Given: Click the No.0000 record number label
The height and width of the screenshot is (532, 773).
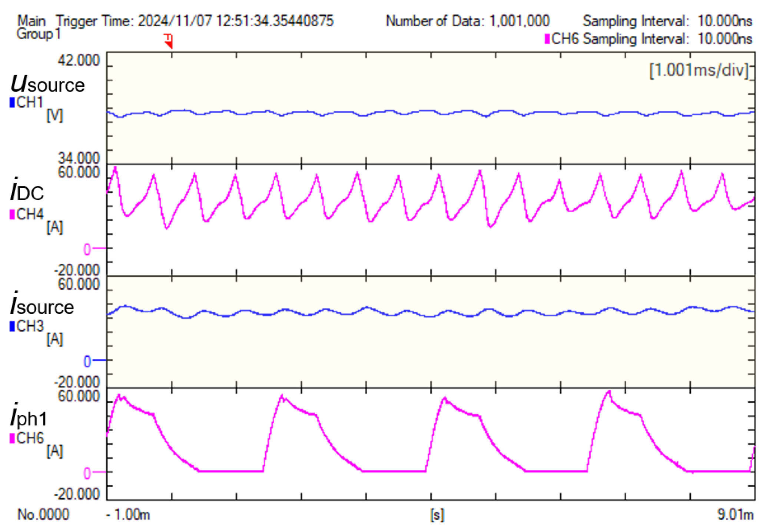Looking at the screenshot, I should pos(43,515).
